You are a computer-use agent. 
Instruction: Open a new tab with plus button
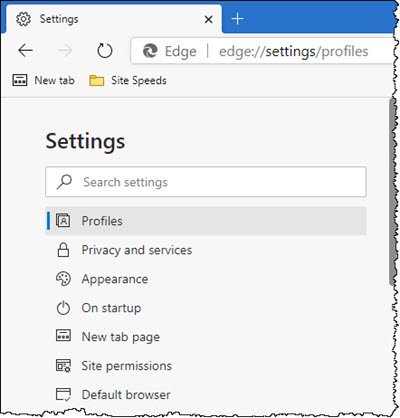click(x=237, y=19)
